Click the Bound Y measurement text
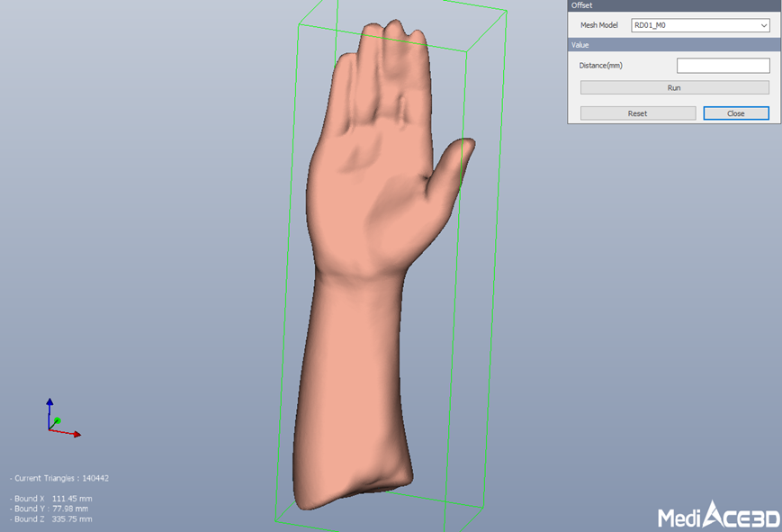 (52, 509)
